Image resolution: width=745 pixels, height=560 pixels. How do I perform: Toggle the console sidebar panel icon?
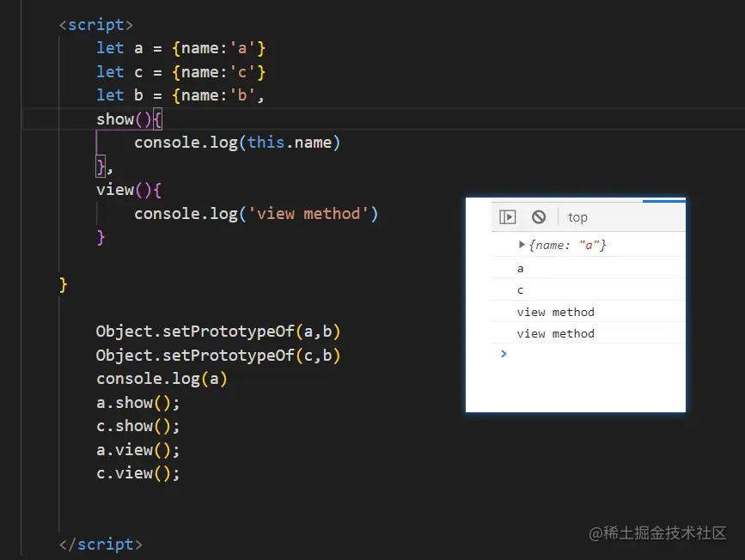508,217
